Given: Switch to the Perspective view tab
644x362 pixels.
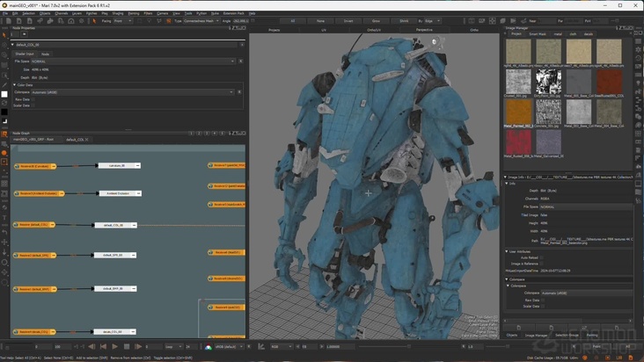Looking at the screenshot, I should 424,30.
